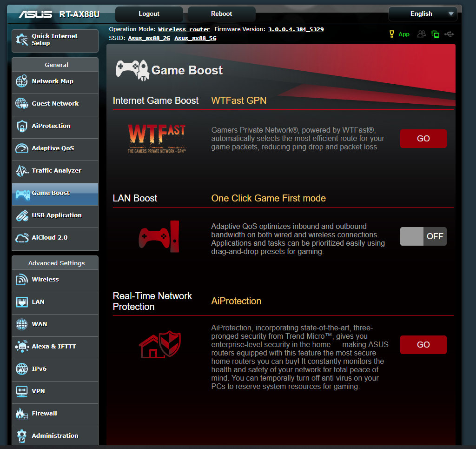Open the Guest Network menu item

[55, 104]
